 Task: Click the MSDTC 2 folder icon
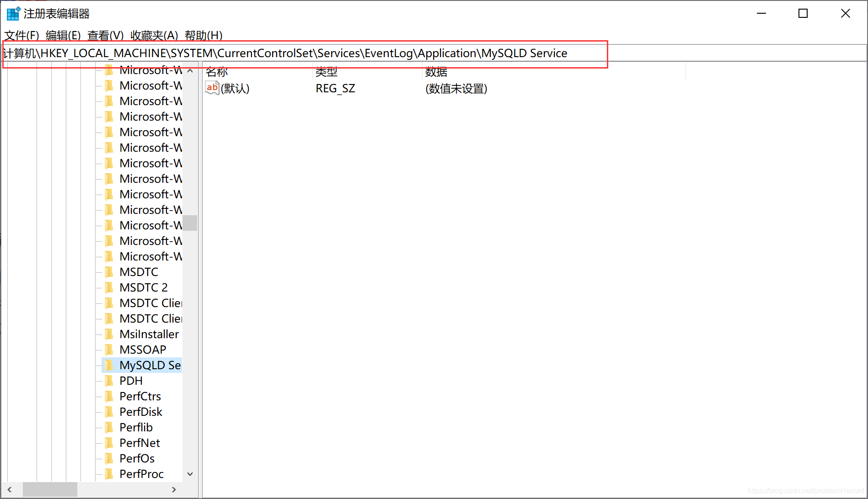coord(109,288)
